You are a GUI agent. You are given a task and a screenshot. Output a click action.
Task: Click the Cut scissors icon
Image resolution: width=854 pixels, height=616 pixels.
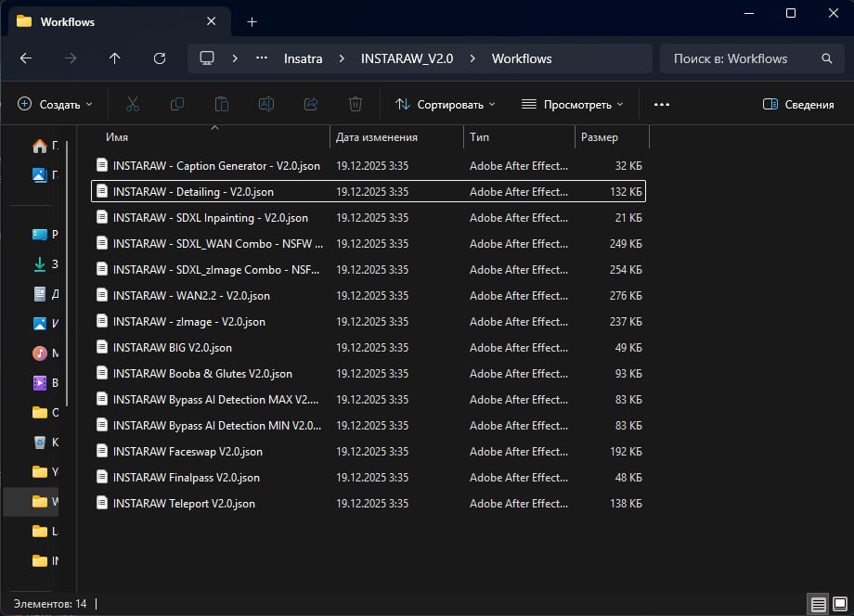(x=133, y=104)
